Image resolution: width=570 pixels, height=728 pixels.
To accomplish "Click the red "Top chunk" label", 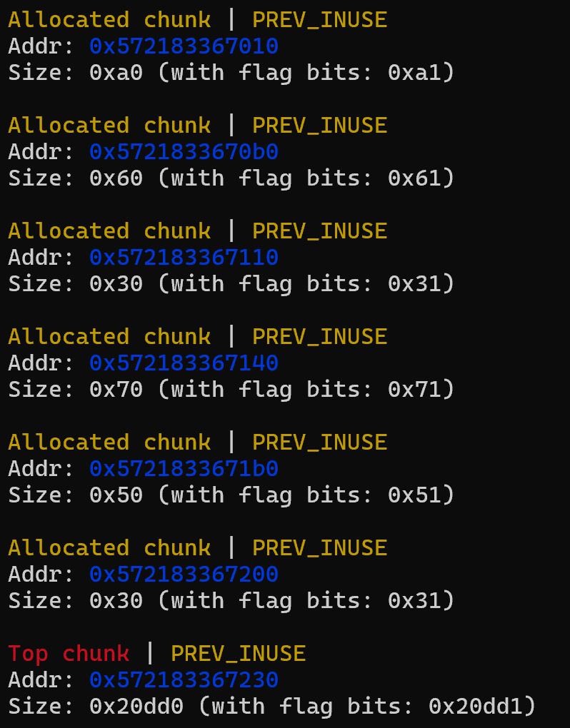I will tap(69, 654).
